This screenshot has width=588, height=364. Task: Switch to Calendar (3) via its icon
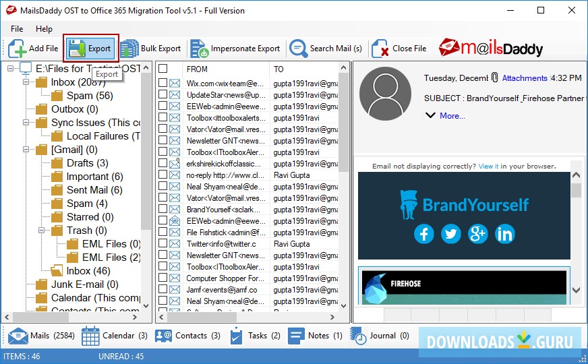tap(90, 336)
